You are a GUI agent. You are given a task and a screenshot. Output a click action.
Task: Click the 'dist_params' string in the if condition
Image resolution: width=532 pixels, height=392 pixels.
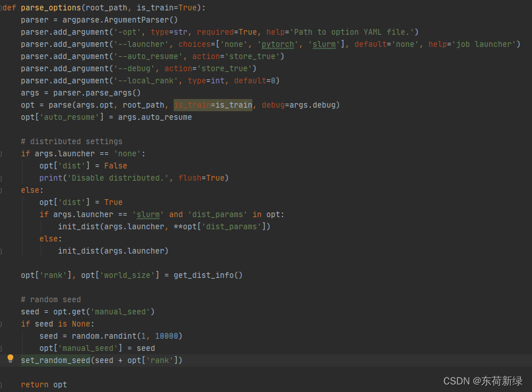pyautogui.click(x=218, y=214)
